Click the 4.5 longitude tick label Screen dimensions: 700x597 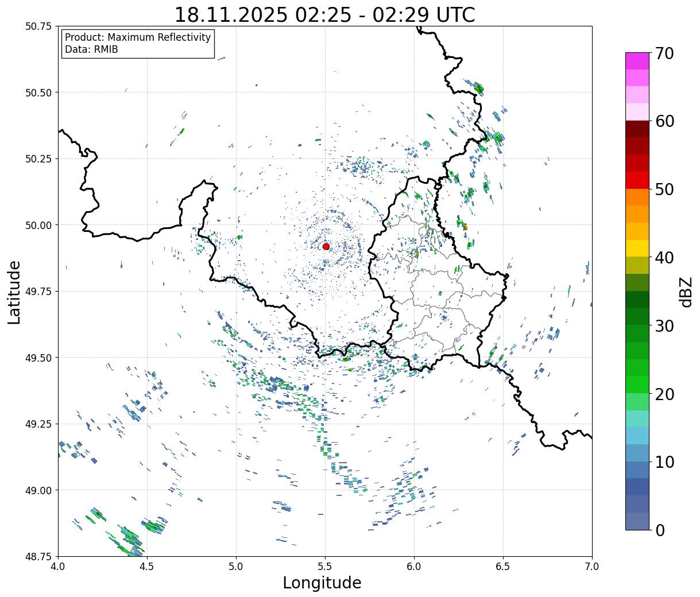[148, 567]
